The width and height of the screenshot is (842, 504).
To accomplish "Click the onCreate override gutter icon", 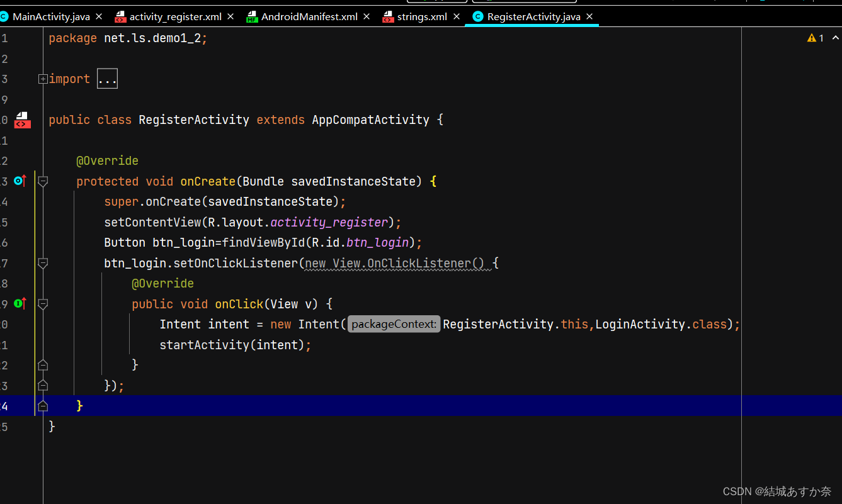I will tap(20, 181).
